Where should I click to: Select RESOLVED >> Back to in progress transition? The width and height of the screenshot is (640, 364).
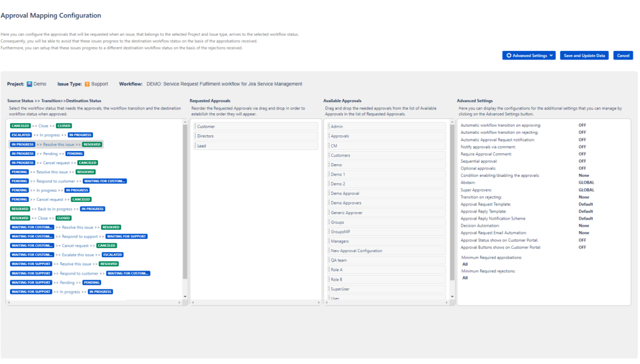(x=57, y=209)
